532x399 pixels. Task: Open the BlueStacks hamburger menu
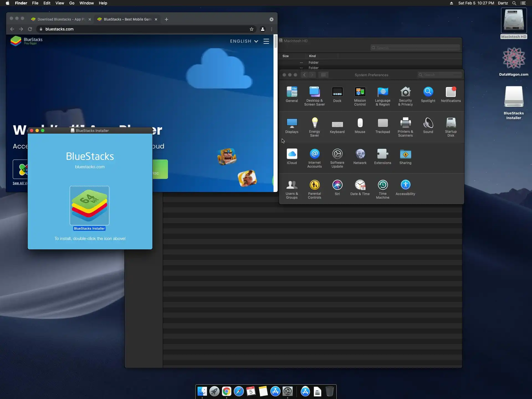point(266,41)
